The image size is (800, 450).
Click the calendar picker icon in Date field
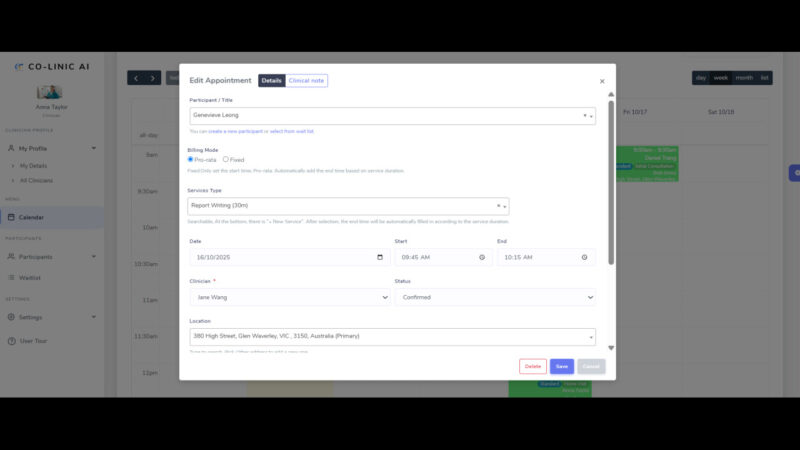coord(380,257)
